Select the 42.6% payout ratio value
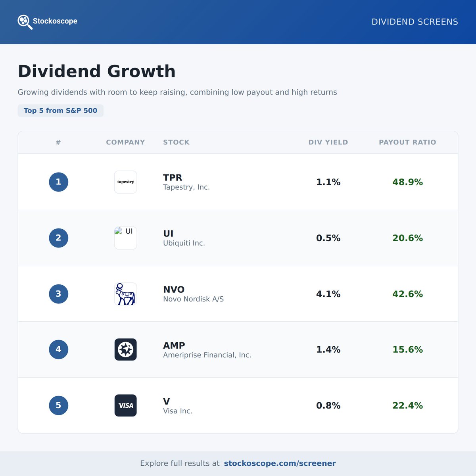 407,294
